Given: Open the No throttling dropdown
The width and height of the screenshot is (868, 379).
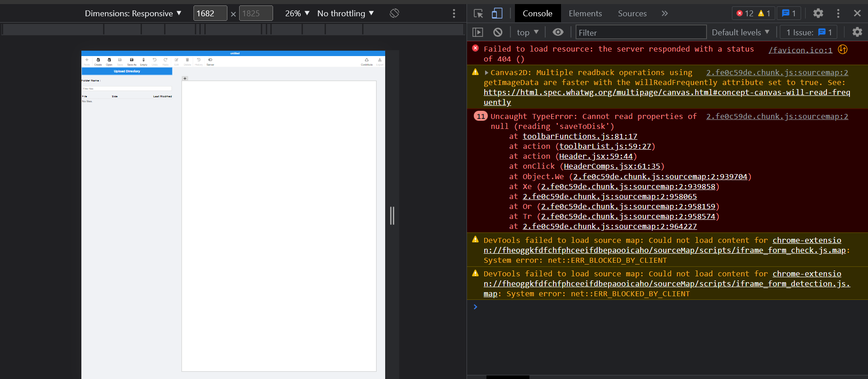Looking at the screenshot, I should pos(346,14).
